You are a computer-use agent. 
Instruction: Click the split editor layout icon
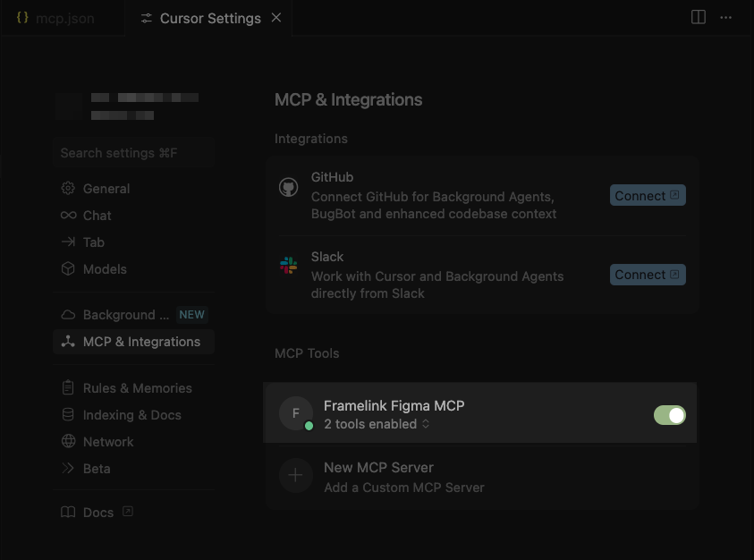699,18
